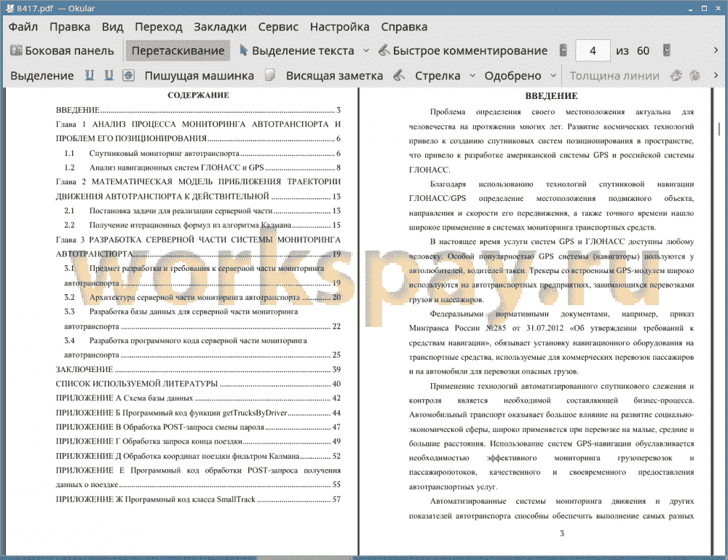The height and width of the screenshot is (560, 728).
Task: Click the Okular app icon in title bar
Action: (9, 8)
